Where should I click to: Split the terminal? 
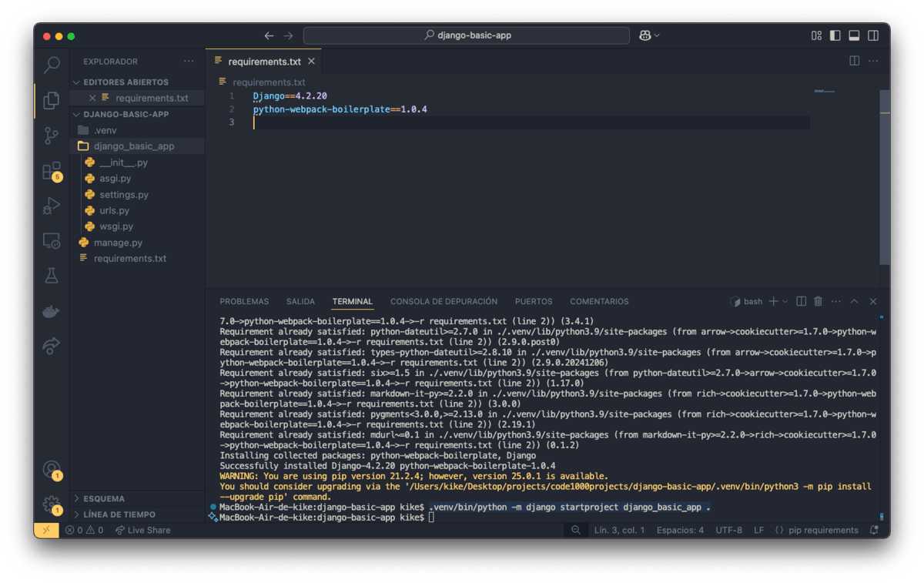(801, 301)
